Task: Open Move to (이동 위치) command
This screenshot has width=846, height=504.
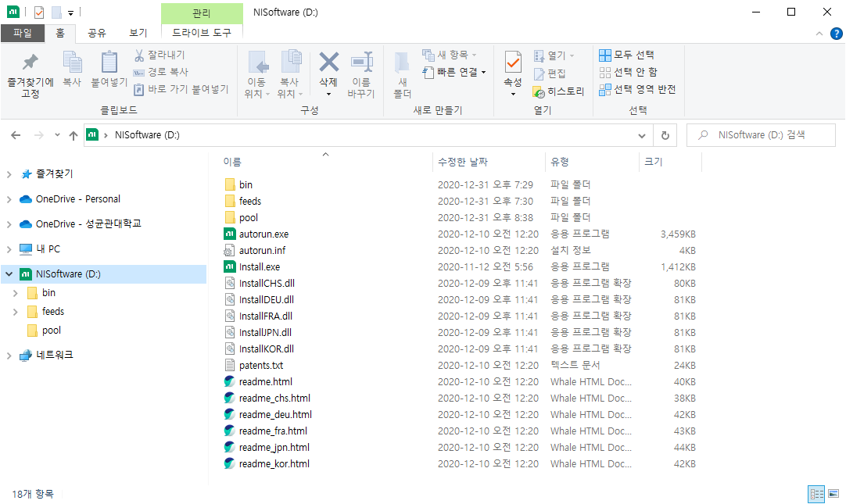Action: tap(256, 75)
